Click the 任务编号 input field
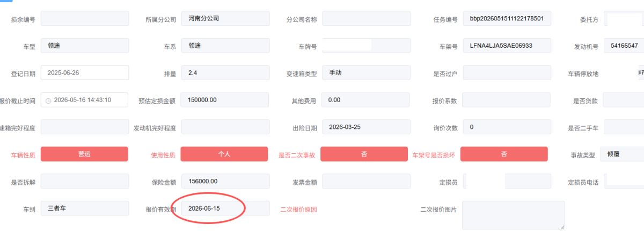This screenshot has height=231, width=644. pyautogui.click(x=507, y=18)
